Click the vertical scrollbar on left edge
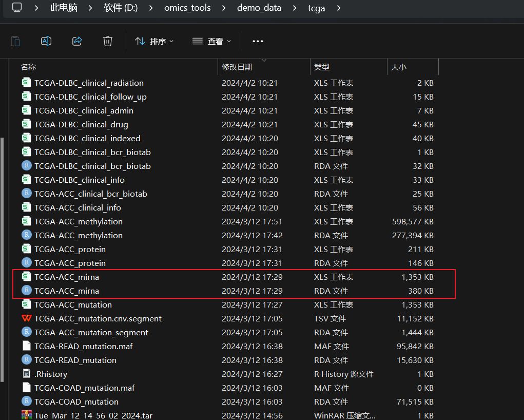This screenshot has height=420, width=524. click(2, 259)
